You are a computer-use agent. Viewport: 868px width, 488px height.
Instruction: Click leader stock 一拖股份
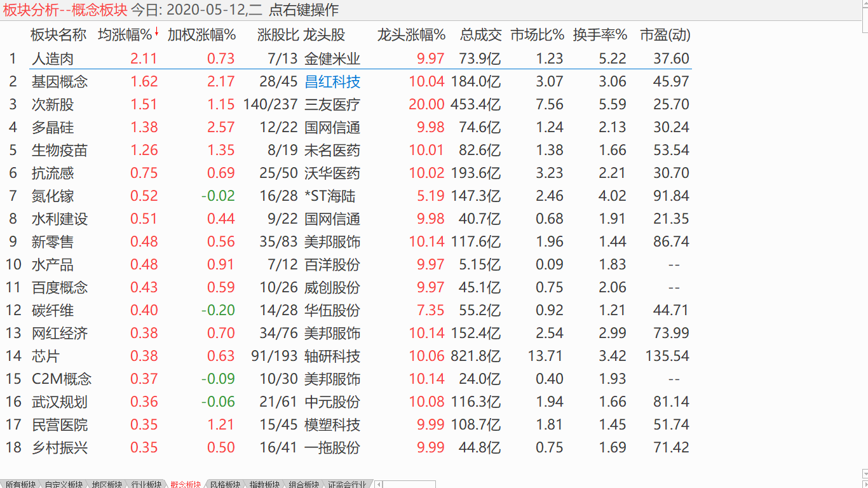tap(332, 447)
